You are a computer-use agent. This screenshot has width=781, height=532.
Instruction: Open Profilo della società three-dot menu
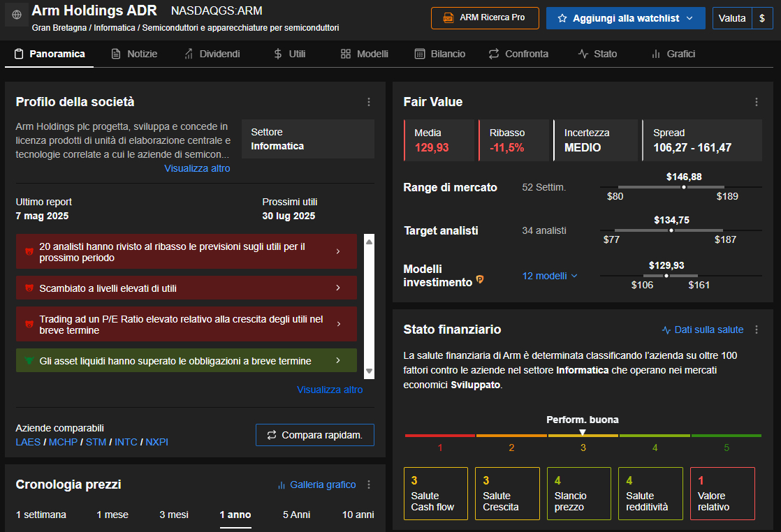[x=369, y=102]
